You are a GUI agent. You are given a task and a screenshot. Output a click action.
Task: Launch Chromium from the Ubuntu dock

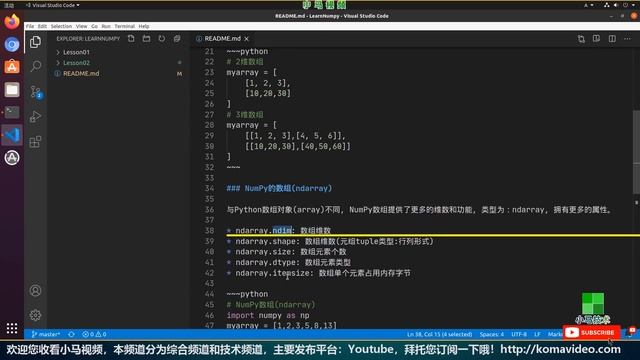point(12,44)
